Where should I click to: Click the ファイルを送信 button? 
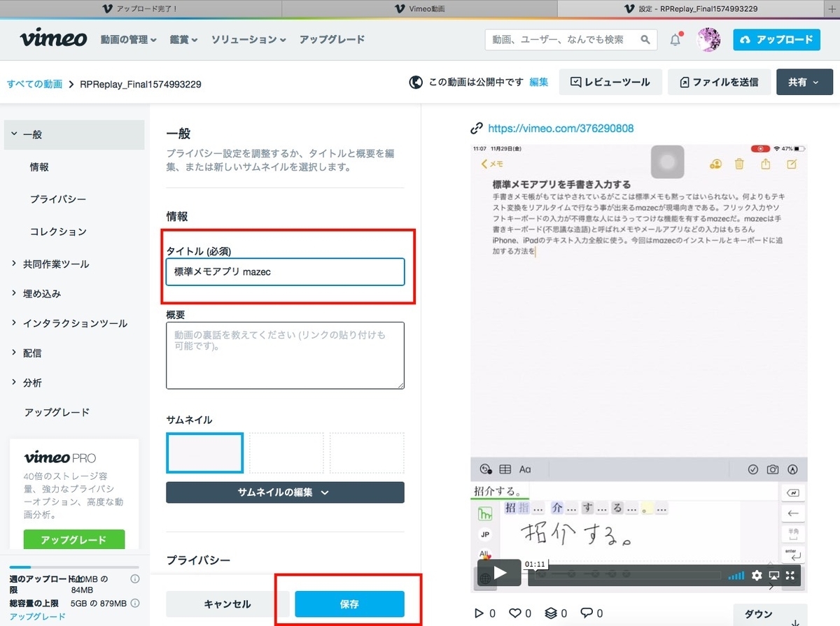pos(719,82)
